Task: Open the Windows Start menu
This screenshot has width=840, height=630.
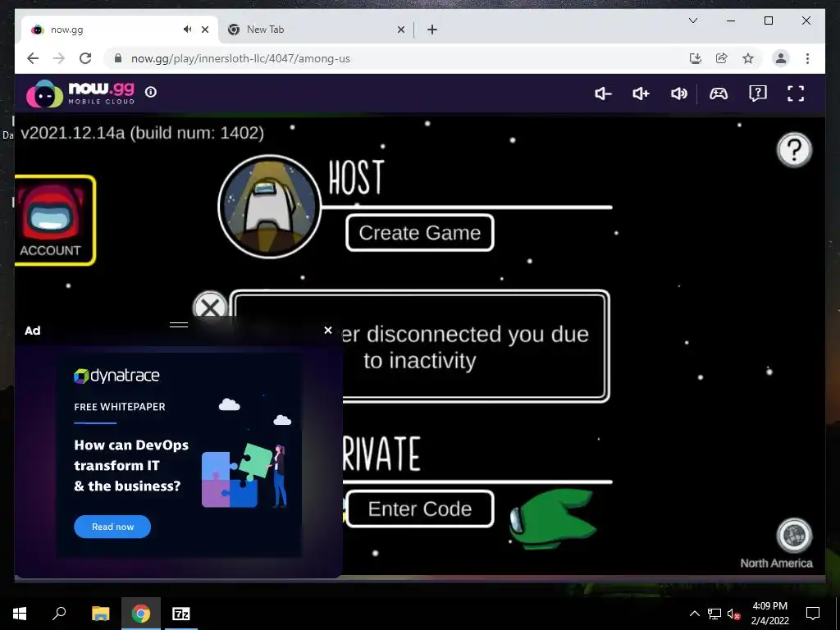Action: 20,614
